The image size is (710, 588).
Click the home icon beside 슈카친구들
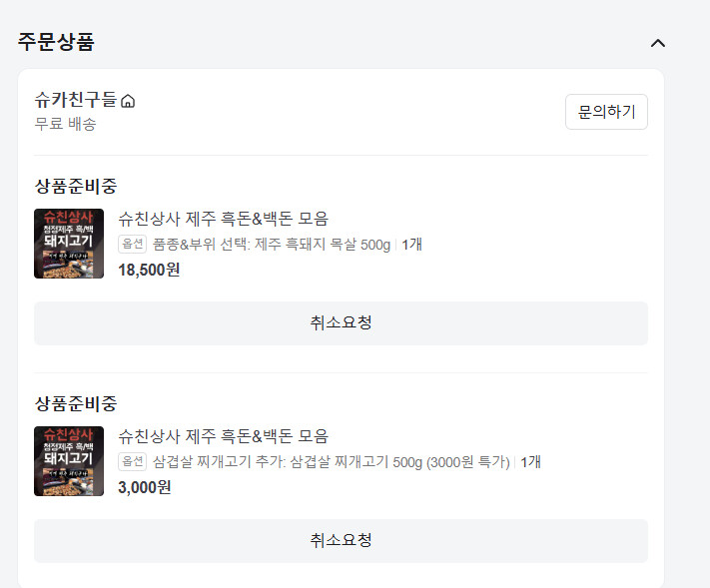coord(128,101)
